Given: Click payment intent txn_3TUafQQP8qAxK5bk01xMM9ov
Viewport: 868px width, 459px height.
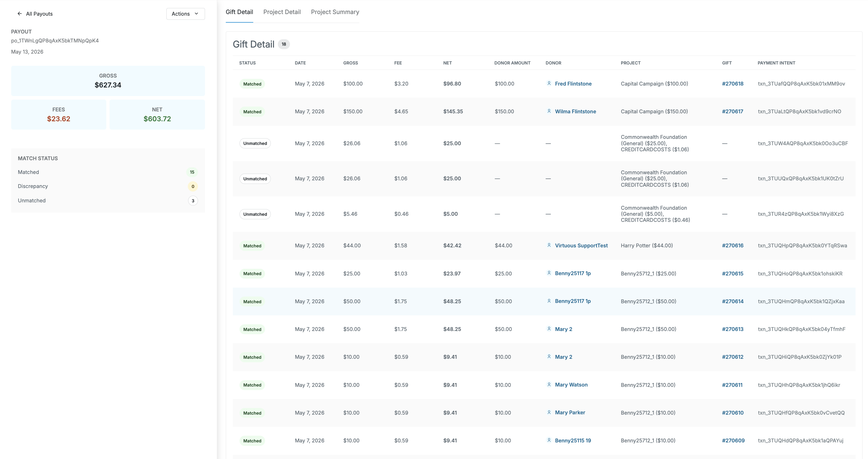Looking at the screenshot, I should [801, 84].
